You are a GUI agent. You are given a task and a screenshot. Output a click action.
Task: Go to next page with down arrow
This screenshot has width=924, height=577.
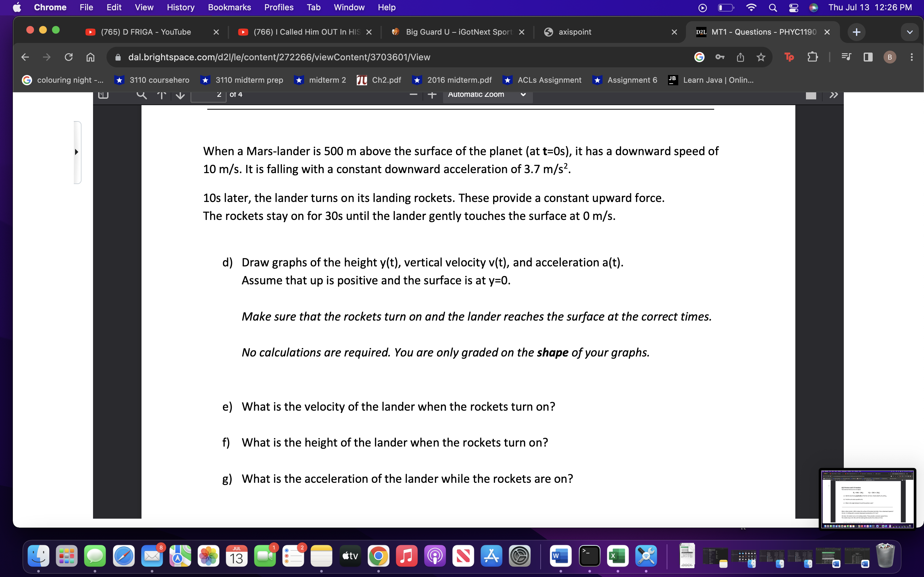tap(179, 96)
